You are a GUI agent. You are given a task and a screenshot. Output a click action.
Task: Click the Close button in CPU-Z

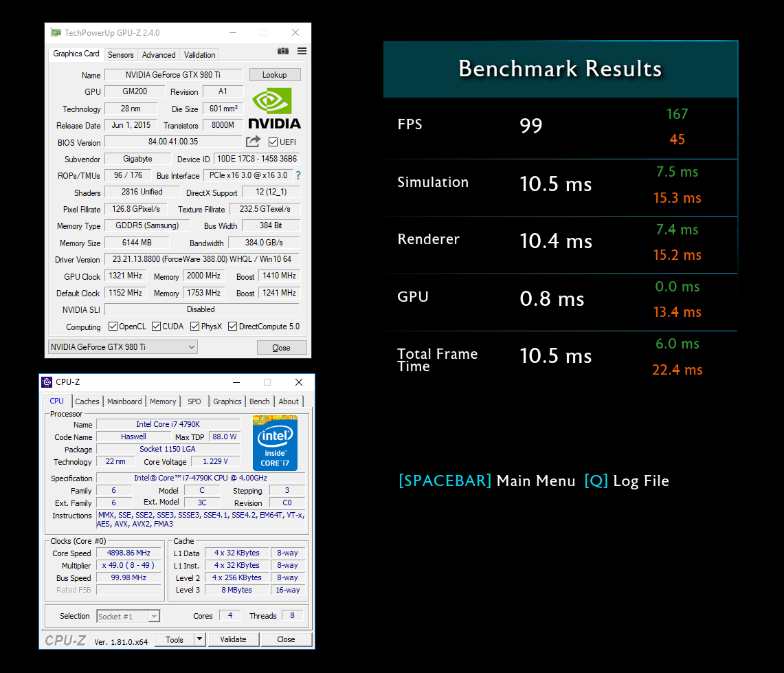pos(286,639)
